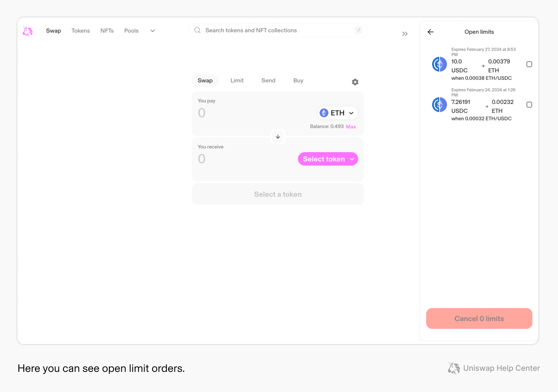
Task: Switch to the Limit tab
Action: pyautogui.click(x=237, y=81)
